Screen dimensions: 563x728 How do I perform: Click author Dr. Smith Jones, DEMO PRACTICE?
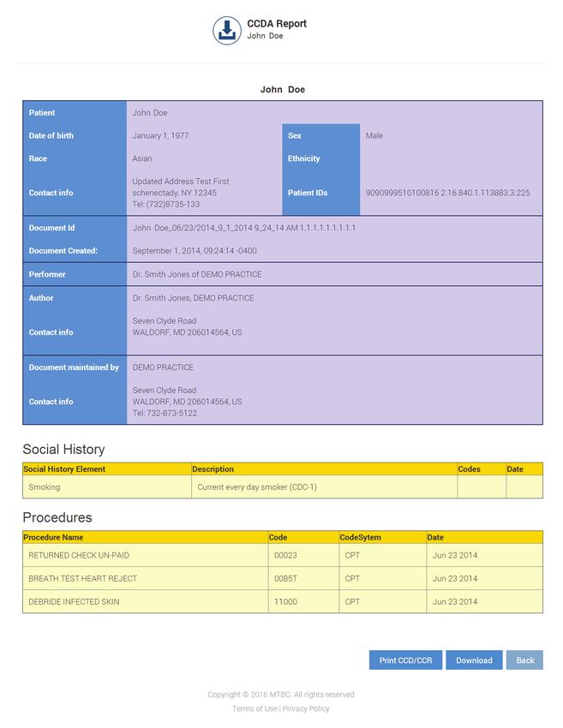tap(194, 298)
